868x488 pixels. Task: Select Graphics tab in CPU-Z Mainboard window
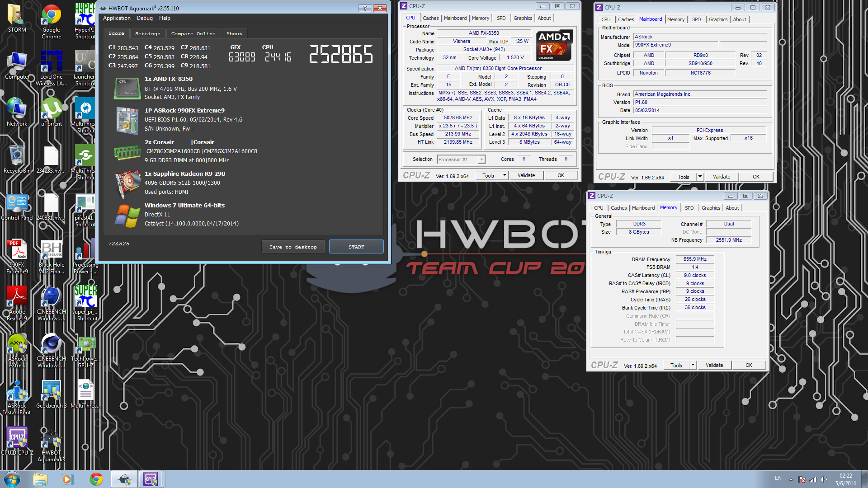[718, 19]
